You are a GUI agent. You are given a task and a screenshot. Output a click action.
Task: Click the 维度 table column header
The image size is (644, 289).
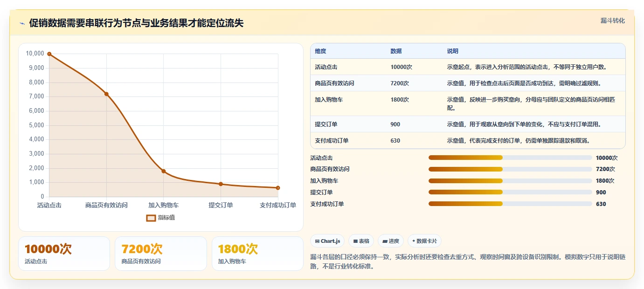tap(321, 51)
